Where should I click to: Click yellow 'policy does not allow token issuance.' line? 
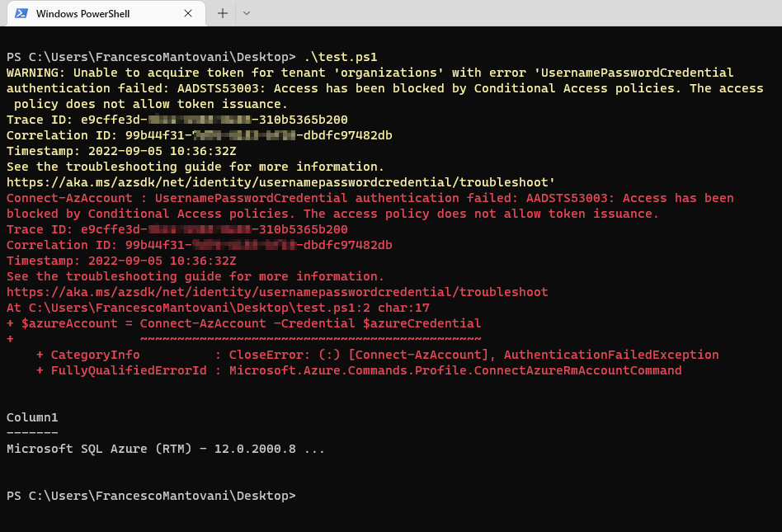[151, 104]
